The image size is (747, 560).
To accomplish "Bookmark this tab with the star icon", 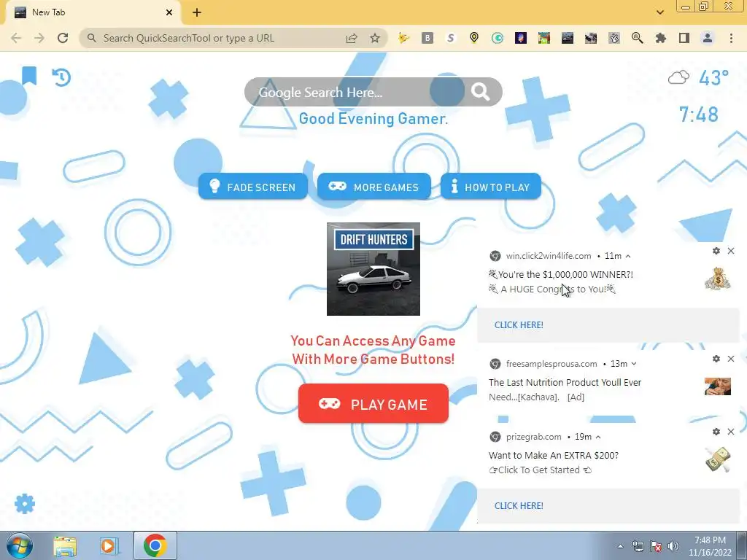I will pyautogui.click(x=375, y=38).
